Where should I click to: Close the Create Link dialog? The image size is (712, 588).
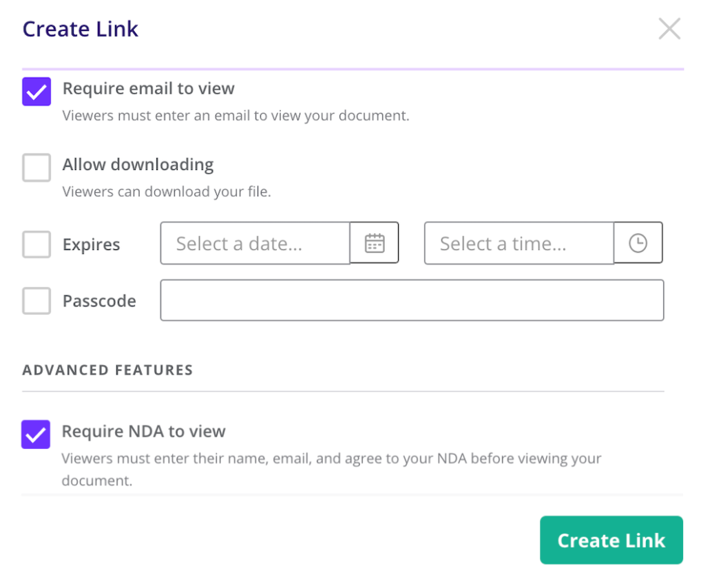[669, 29]
